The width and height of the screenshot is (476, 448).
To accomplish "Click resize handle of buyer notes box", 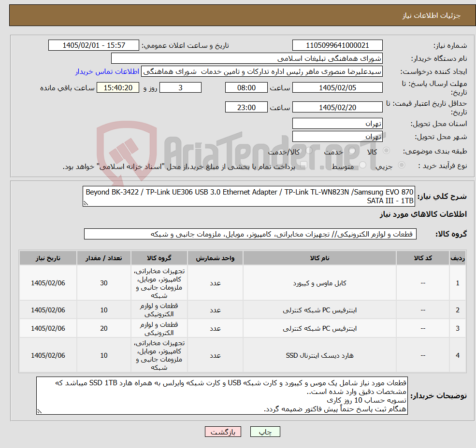I will tap(39, 411).
